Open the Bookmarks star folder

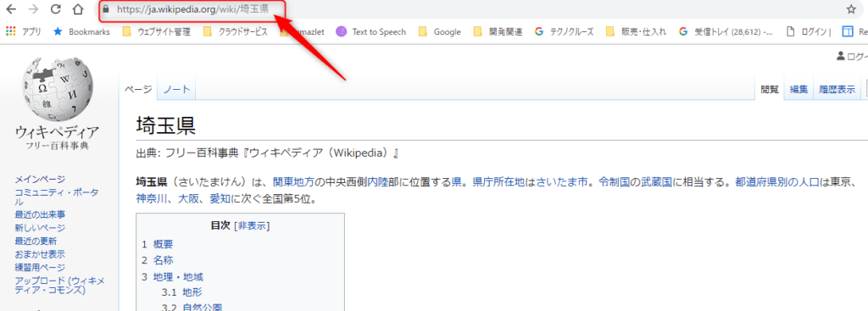tap(81, 31)
